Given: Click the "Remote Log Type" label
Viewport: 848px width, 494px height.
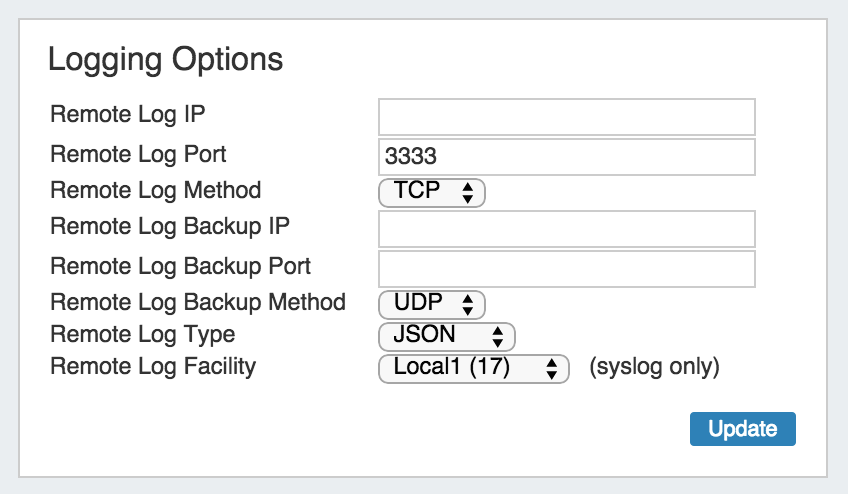Looking at the screenshot, I should 142,334.
